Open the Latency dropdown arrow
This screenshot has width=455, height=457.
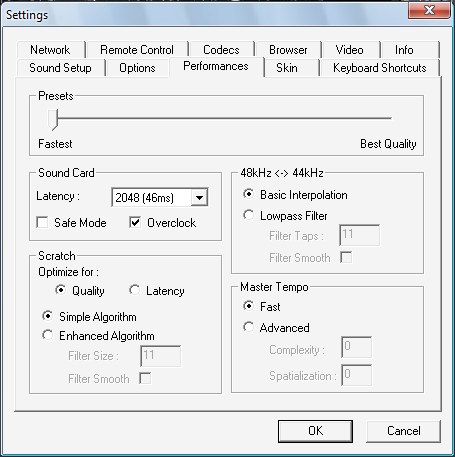(199, 197)
